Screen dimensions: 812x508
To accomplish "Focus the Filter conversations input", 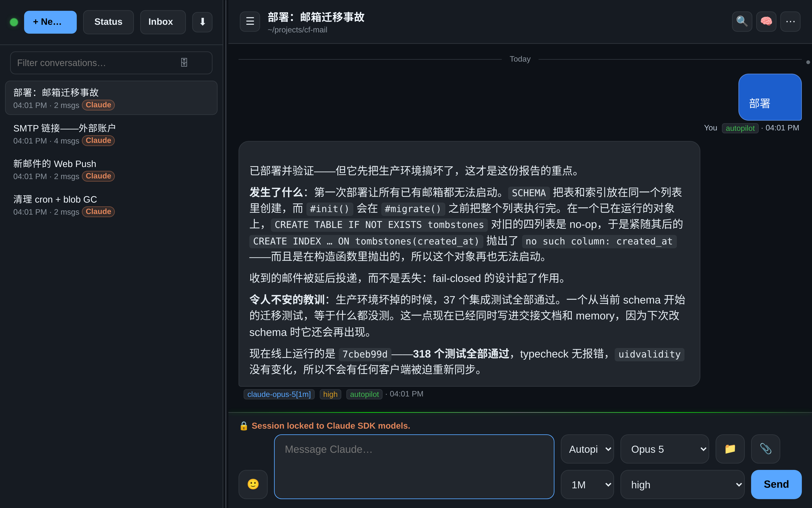I will 111,62.
